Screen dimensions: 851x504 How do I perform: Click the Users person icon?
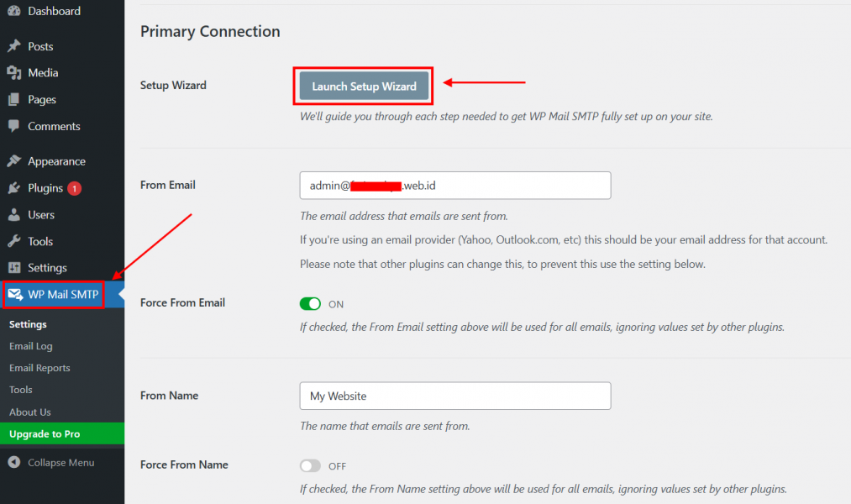(x=14, y=215)
